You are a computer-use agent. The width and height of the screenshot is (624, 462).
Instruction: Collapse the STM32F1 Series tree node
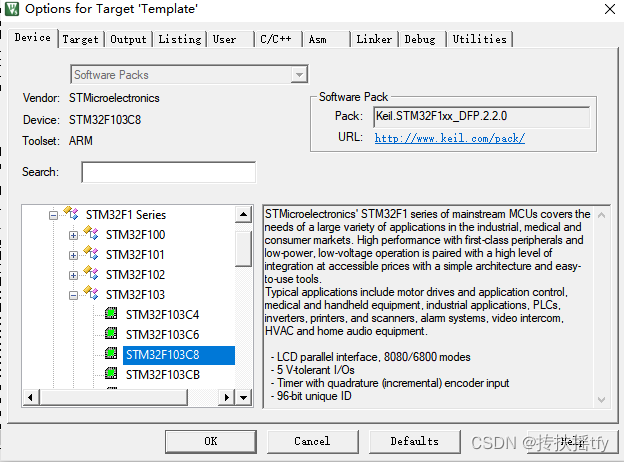(x=53, y=215)
